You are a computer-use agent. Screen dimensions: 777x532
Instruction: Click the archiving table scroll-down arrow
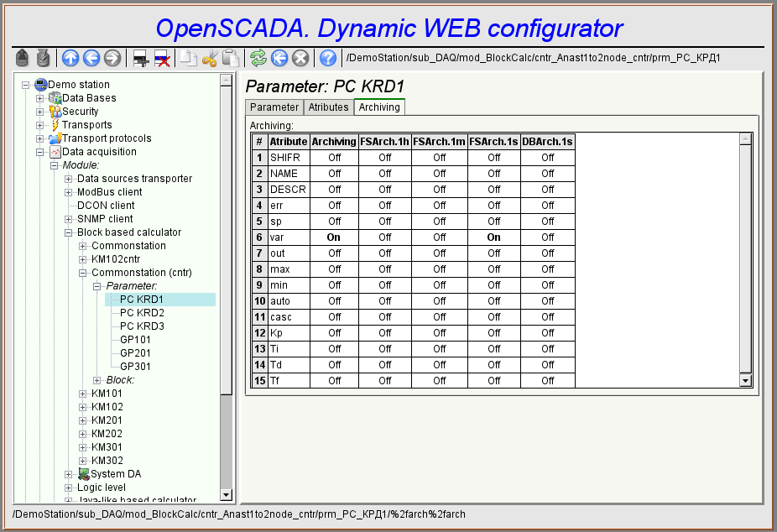click(746, 381)
